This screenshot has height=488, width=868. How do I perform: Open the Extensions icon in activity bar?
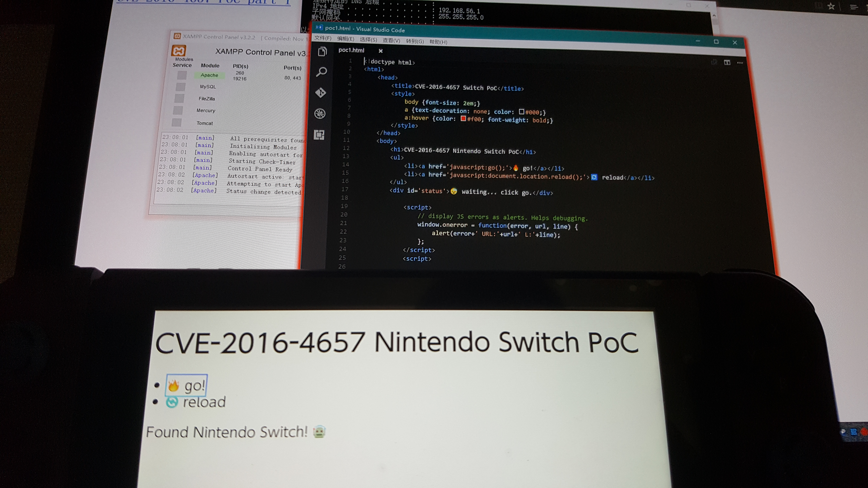coord(319,135)
